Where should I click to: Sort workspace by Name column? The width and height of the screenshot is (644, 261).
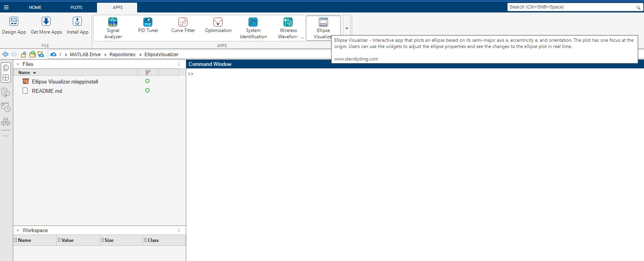[x=35, y=240]
